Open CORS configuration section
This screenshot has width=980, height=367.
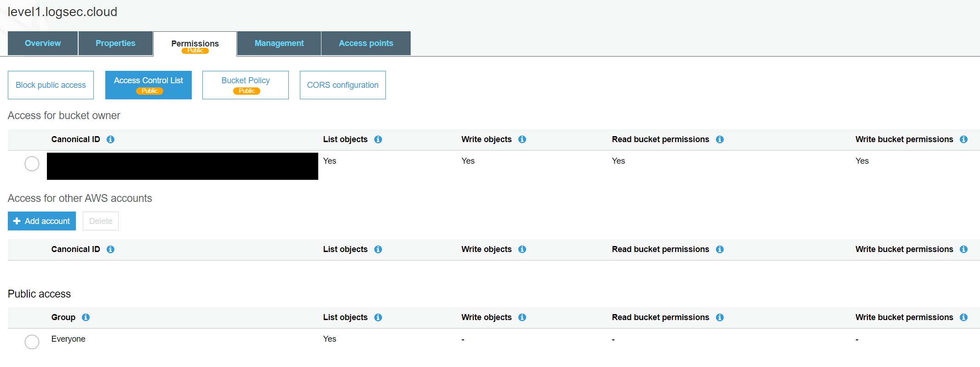tap(343, 85)
